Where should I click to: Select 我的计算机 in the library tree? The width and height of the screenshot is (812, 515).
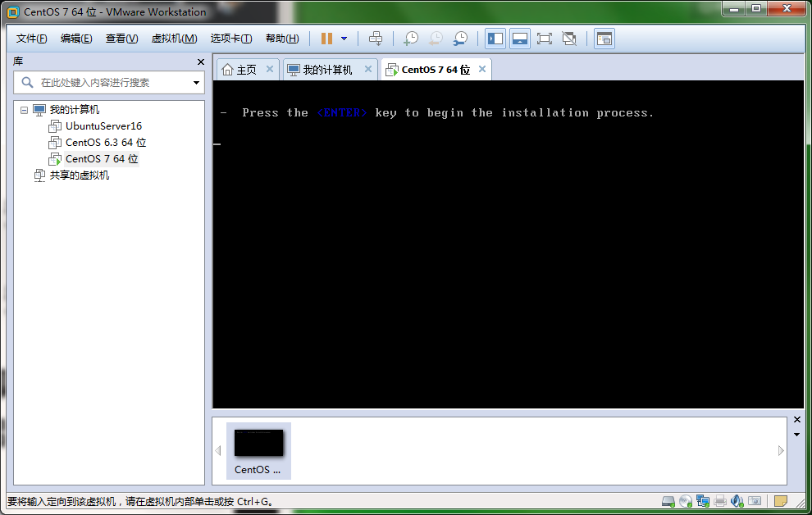(74, 110)
